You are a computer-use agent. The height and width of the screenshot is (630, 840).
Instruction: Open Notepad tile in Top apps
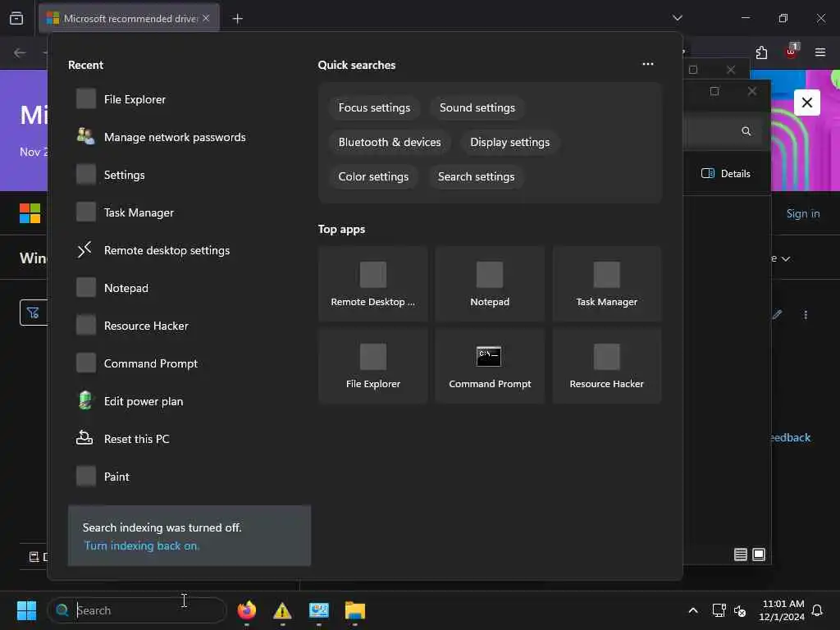(490, 284)
